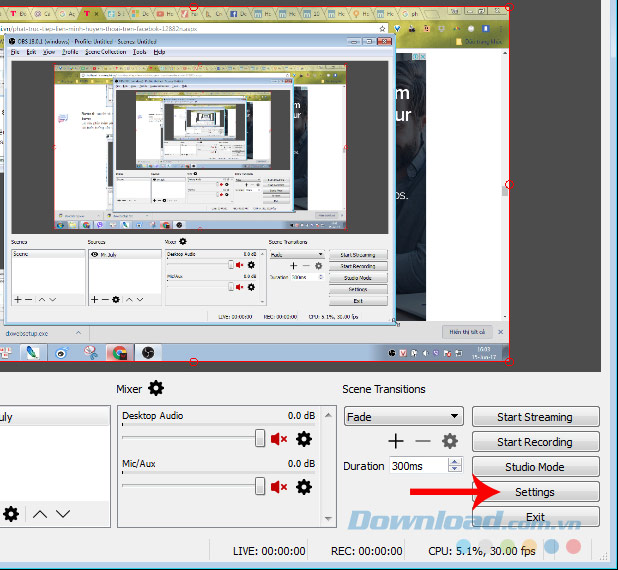Toggle Studio Mode
618x570 pixels.
pos(535,467)
